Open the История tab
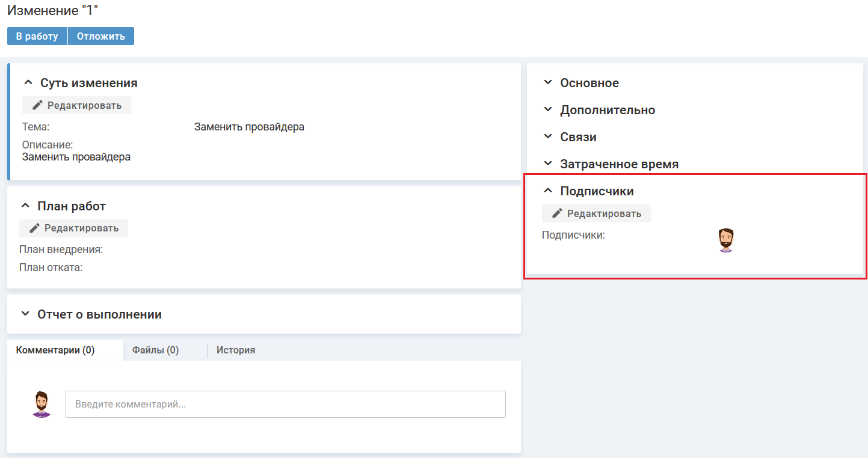The width and height of the screenshot is (868, 458). pyautogui.click(x=236, y=350)
